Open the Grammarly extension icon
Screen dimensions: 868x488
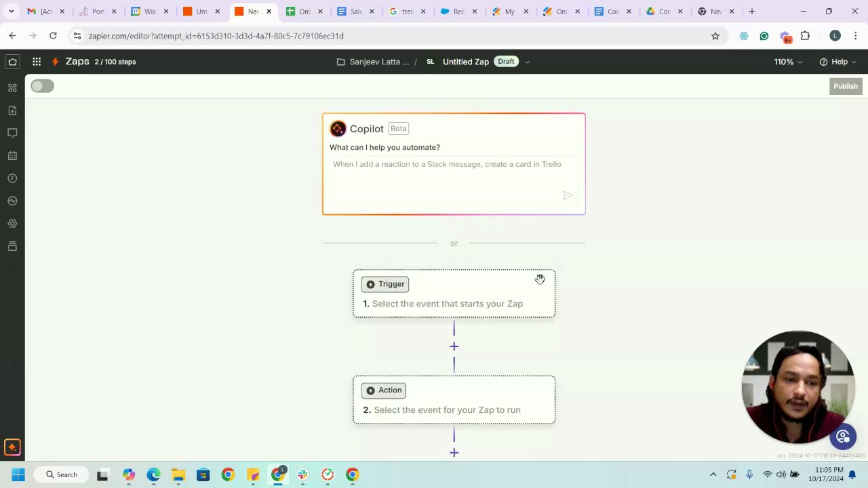click(x=764, y=36)
